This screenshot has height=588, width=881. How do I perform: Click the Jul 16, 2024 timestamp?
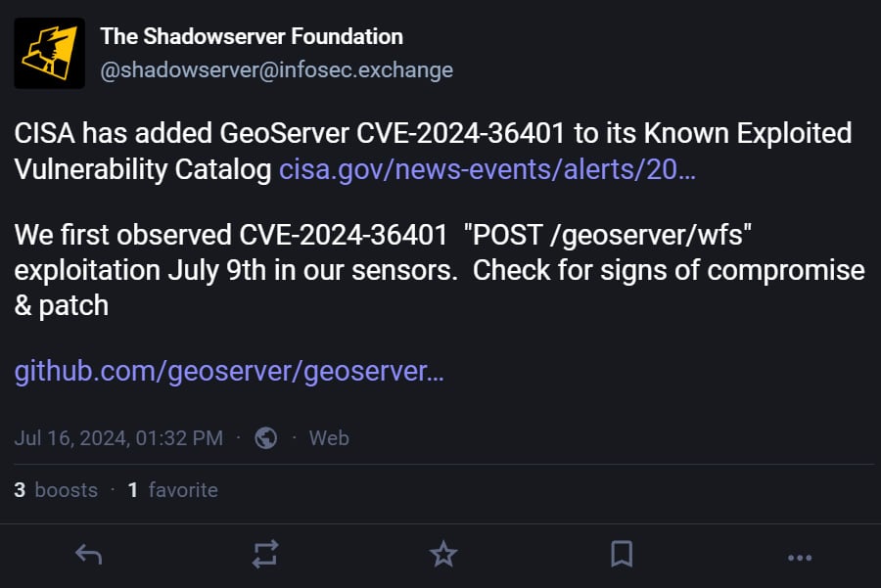tap(118, 437)
